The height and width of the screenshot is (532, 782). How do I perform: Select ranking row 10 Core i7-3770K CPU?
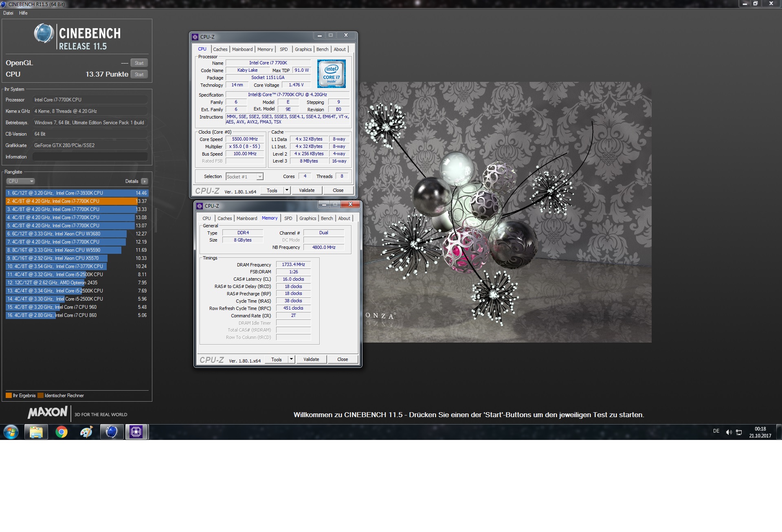pyautogui.click(x=77, y=266)
